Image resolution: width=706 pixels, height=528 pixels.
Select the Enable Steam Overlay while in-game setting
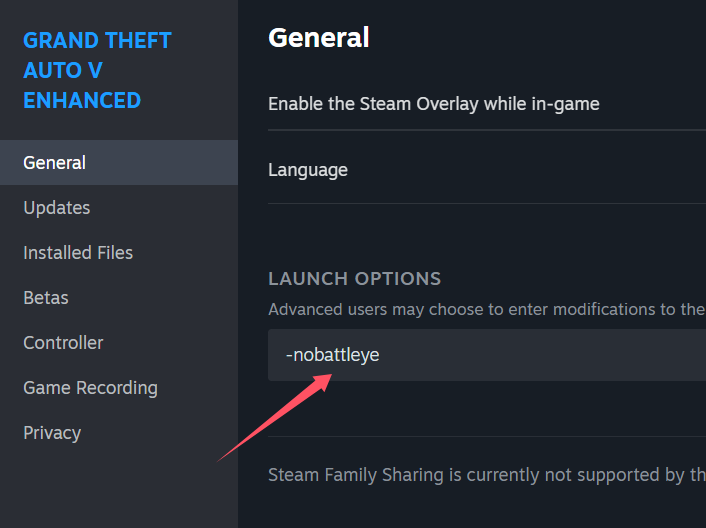pos(487,104)
